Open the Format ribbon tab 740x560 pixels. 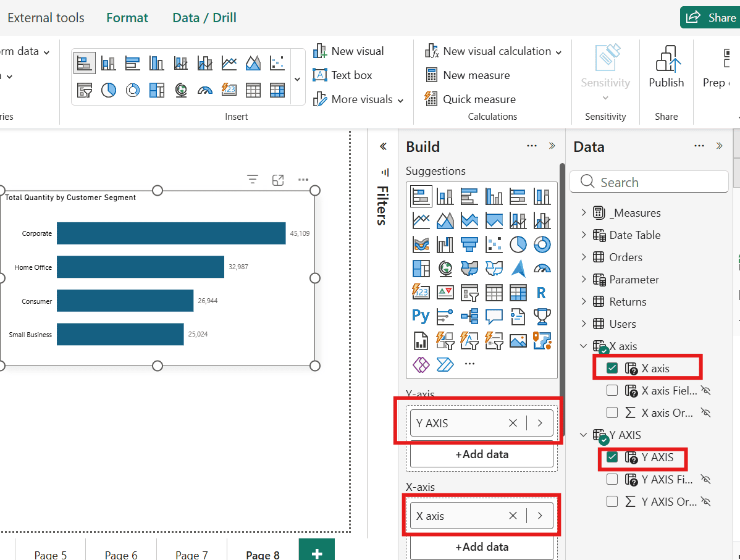(127, 18)
